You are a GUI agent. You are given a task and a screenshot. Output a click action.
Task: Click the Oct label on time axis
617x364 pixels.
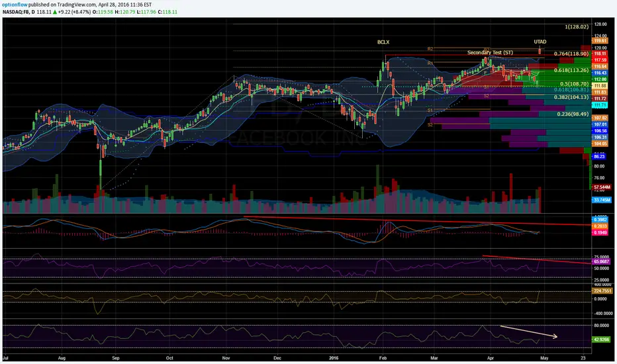tap(169, 358)
